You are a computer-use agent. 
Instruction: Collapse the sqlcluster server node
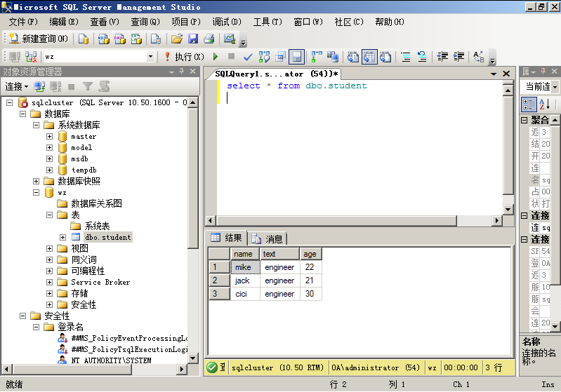[x=10, y=102]
